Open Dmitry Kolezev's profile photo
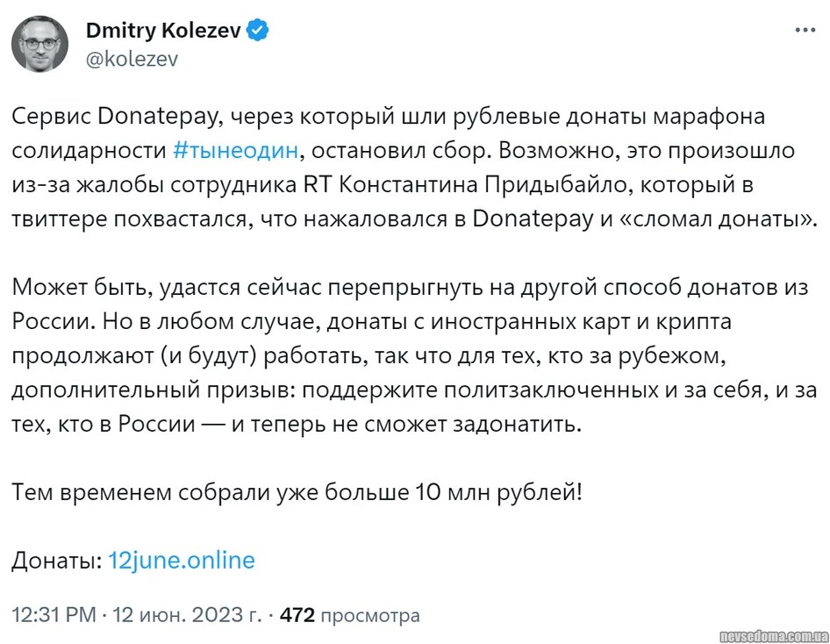The height and width of the screenshot is (644, 830). pos(40,44)
